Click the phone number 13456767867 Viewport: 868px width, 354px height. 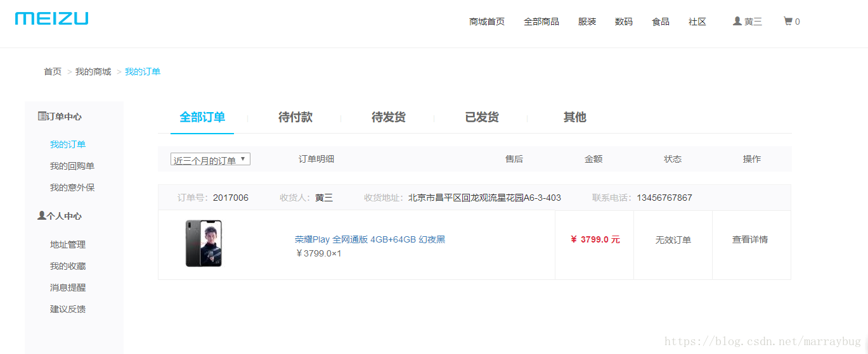click(664, 198)
